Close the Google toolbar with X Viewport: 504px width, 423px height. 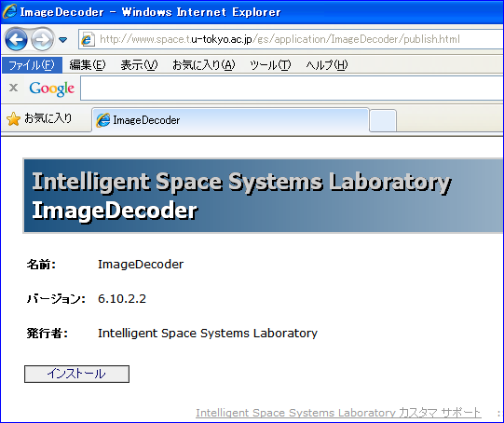tap(13, 88)
